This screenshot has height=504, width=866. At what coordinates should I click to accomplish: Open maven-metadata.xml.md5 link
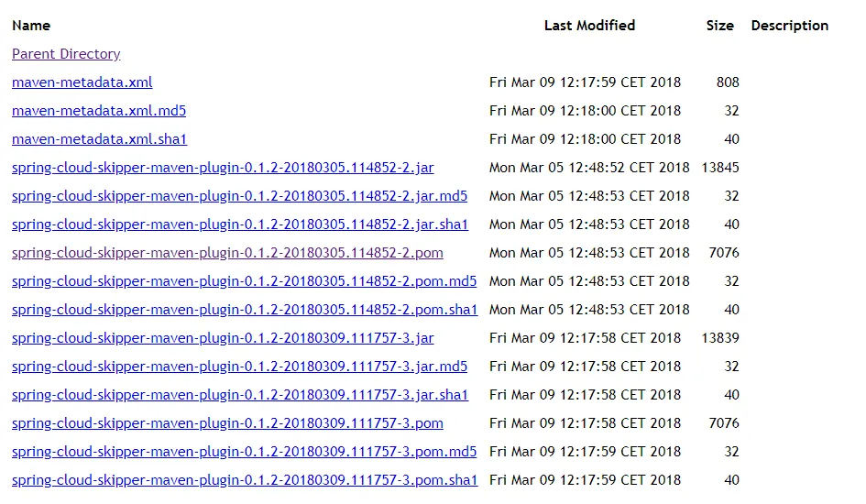click(99, 111)
